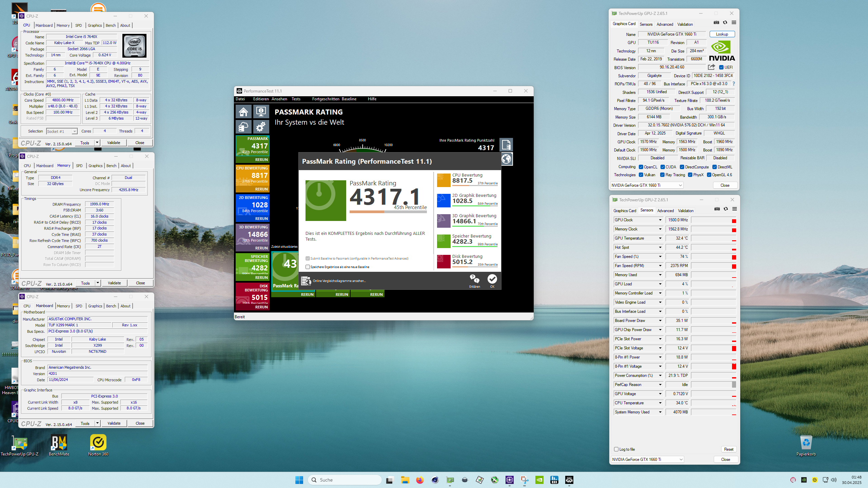
Task: Click RERUN under CPU Bewertung tile
Action: 261,189
